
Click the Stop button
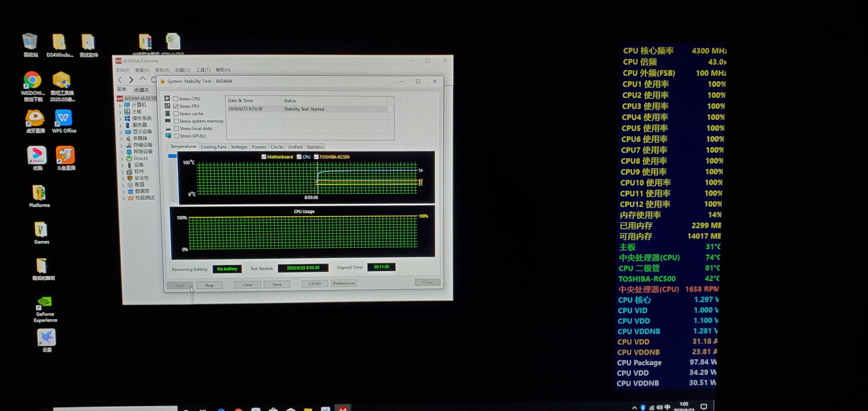tap(209, 285)
